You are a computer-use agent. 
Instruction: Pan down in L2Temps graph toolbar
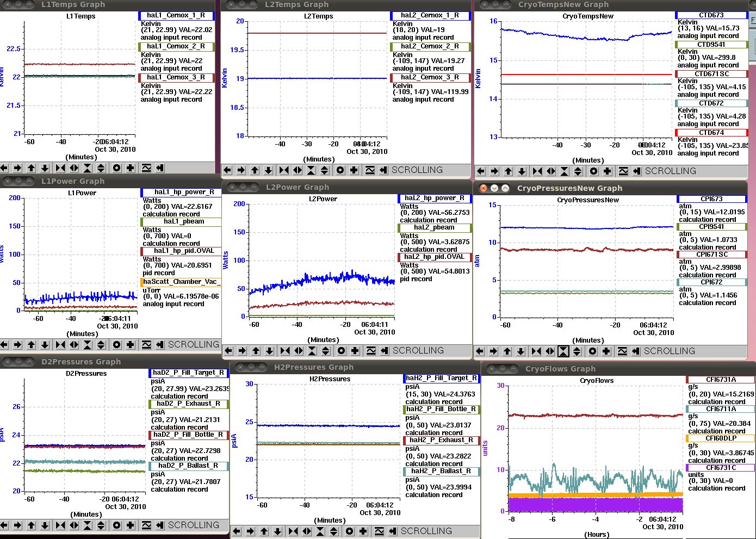268,170
